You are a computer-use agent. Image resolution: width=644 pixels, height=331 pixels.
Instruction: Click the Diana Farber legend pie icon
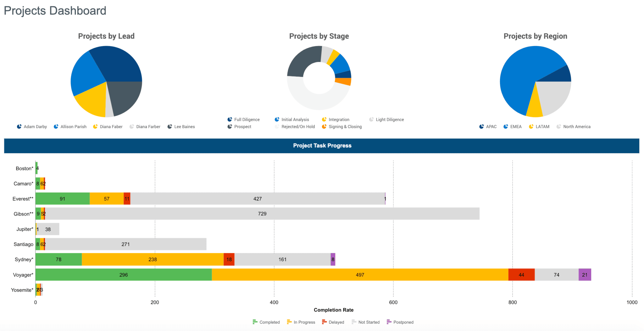tap(132, 126)
